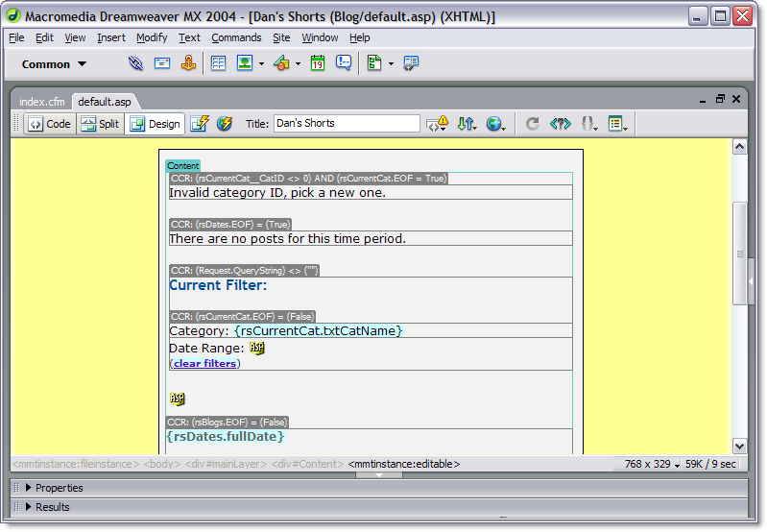Switch to Design view
The image size is (767, 532).
pos(155,124)
